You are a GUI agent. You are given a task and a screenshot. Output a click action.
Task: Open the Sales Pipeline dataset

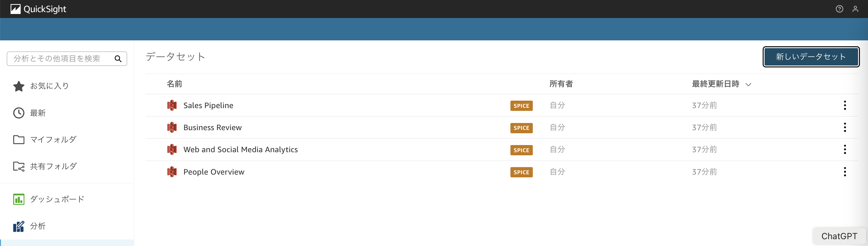click(x=208, y=106)
